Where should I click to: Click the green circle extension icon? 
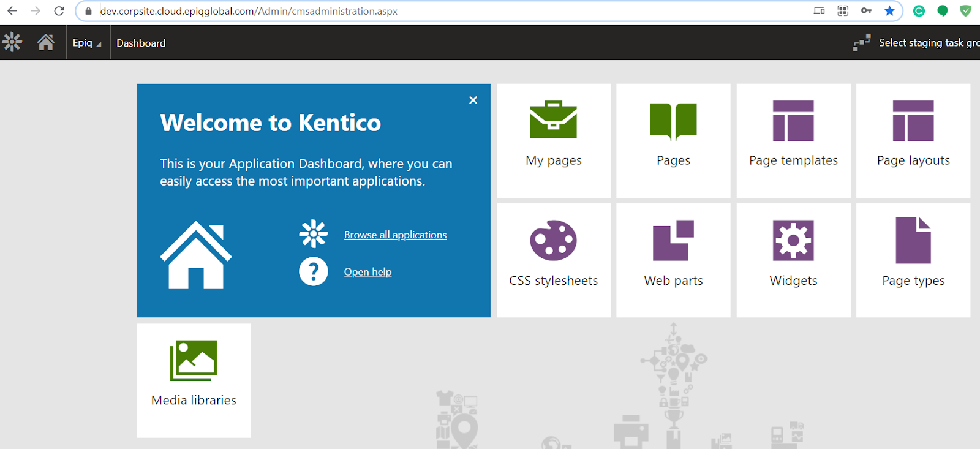[x=943, y=10]
